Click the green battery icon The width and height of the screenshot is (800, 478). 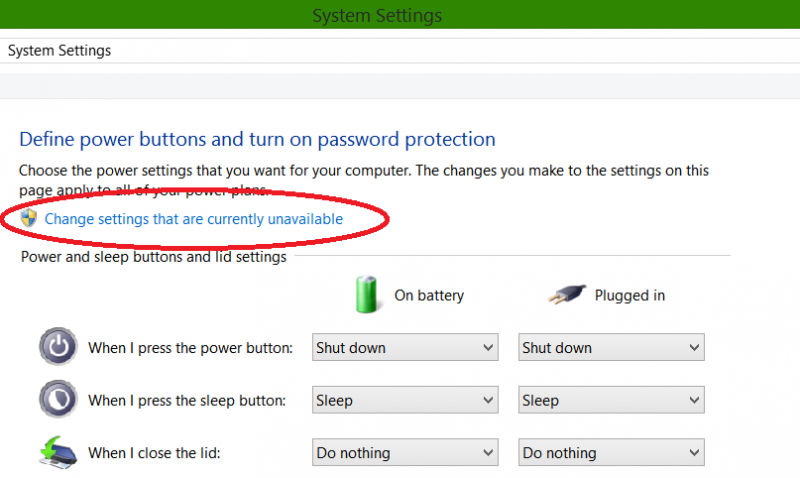366,294
